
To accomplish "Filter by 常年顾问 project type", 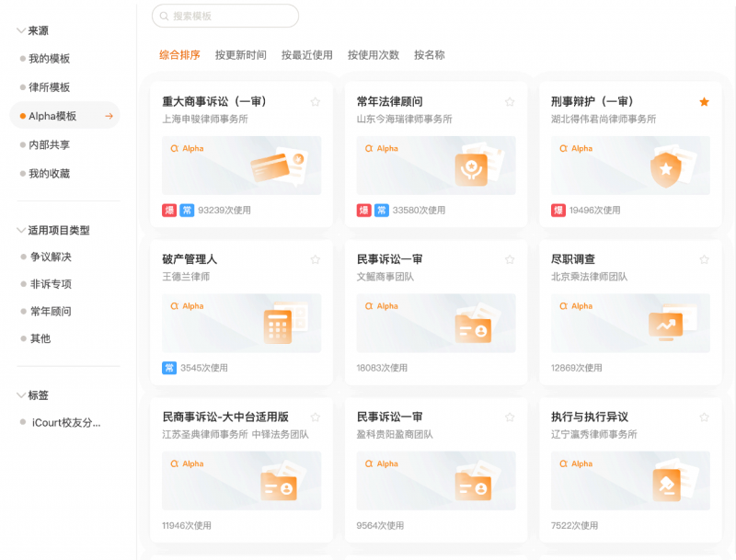I will pyautogui.click(x=51, y=312).
